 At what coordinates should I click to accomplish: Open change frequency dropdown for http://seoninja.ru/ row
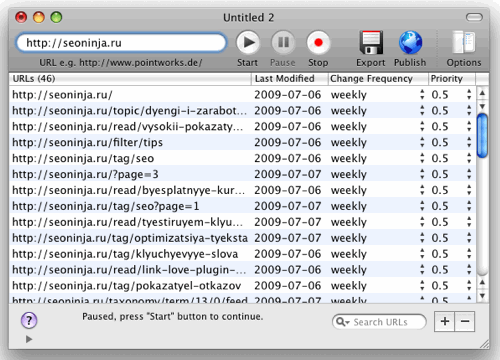pos(422,95)
